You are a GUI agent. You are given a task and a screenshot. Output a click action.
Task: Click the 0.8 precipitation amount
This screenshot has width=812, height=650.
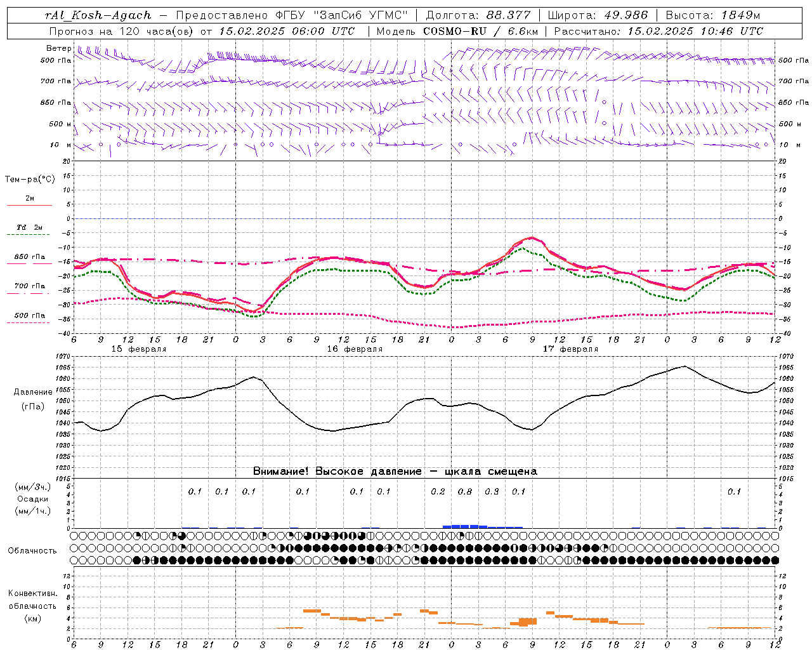tap(465, 492)
